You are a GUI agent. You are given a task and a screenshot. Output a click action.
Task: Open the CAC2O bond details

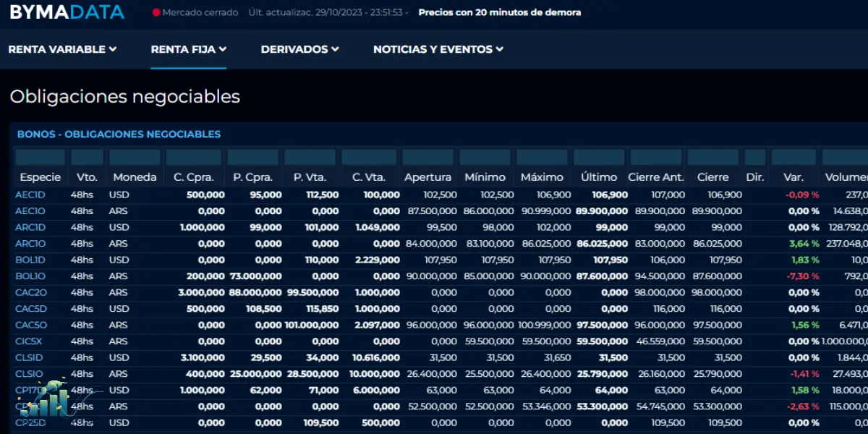tap(30, 292)
